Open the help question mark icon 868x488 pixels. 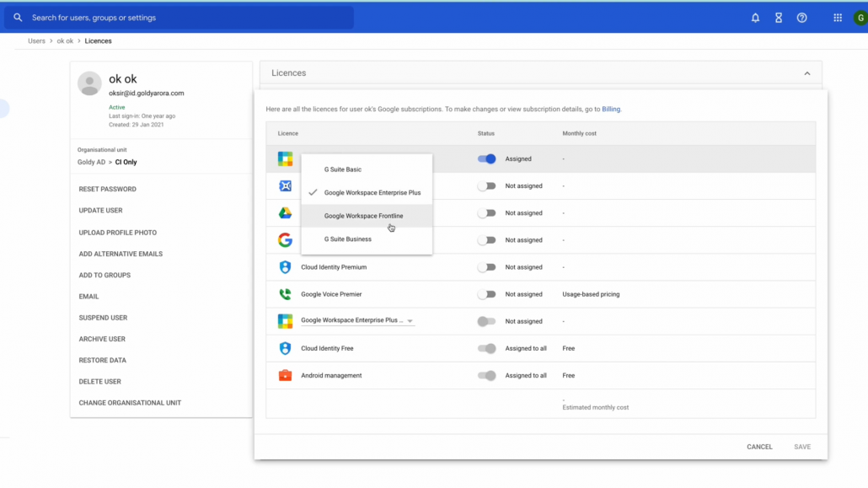[x=801, y=17]
